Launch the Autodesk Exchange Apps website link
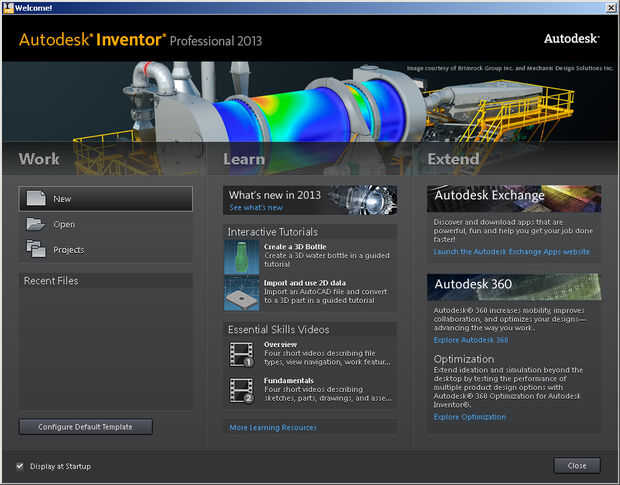Screen dimensions: 620x485 511,252
